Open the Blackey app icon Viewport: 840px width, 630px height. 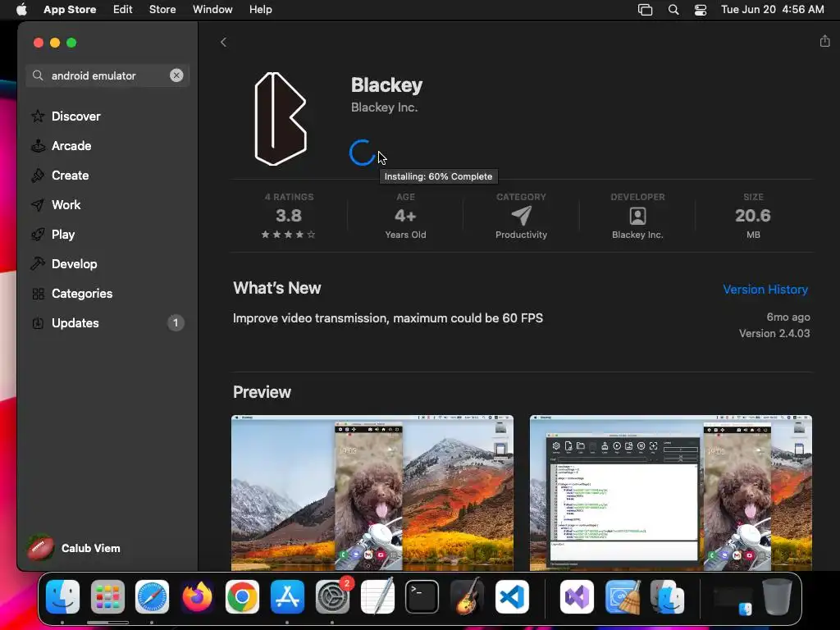click(281, 119)
